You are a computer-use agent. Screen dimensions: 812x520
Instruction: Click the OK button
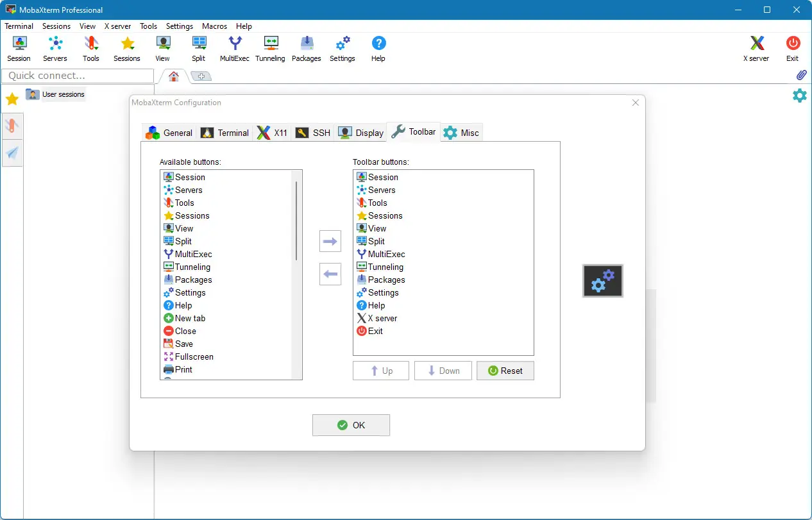pyautogui.click(x=351, y=425)
